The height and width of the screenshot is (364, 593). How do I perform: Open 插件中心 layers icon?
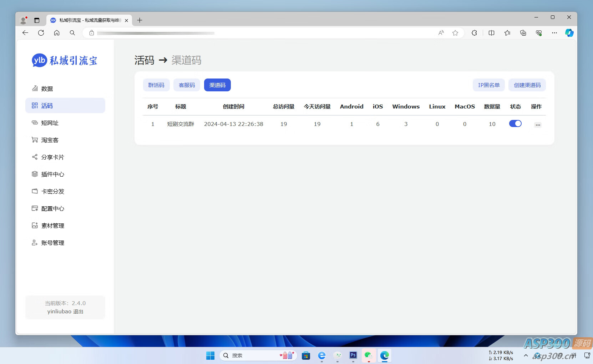[35, 174]
